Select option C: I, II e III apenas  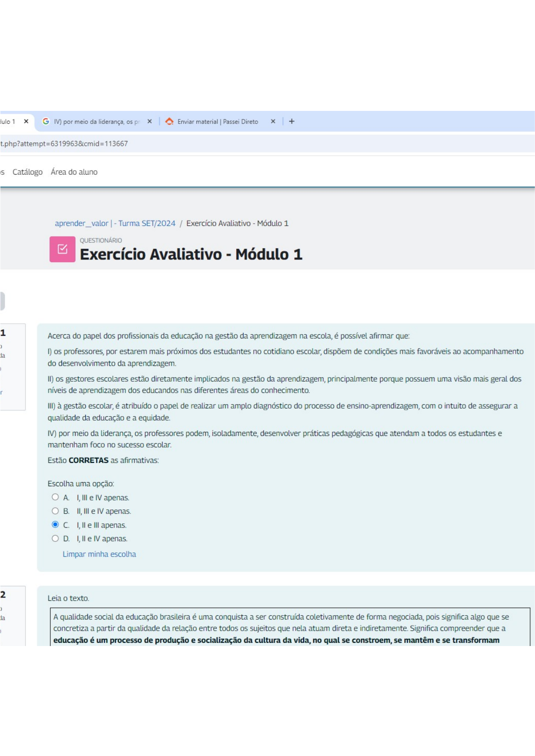click(55, 524)
